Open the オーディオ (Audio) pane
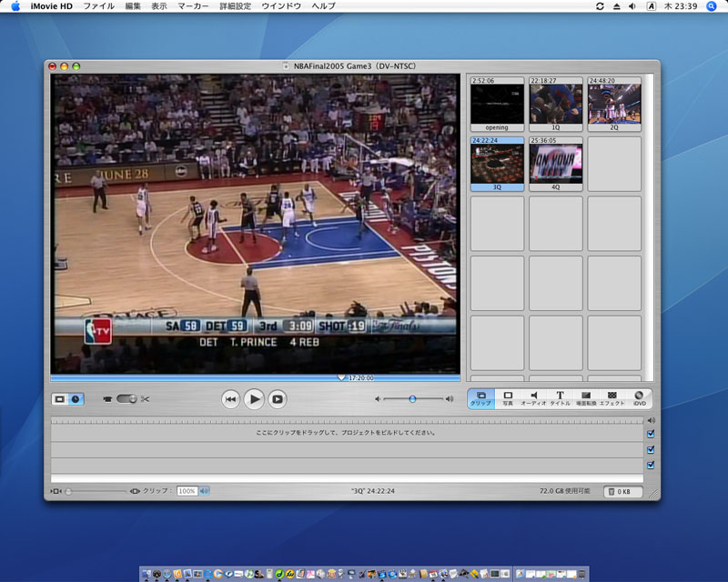Viewport: 728px width, 582px height. point(533,398)
